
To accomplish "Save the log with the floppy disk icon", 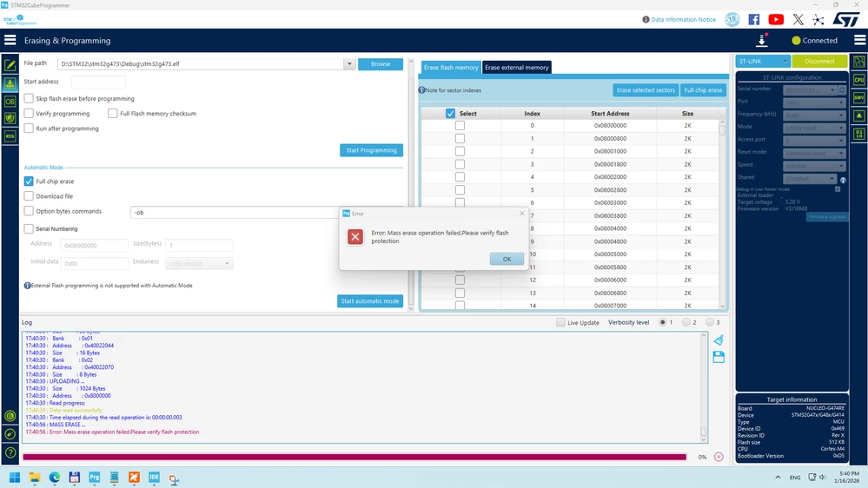I will point(719,357).
